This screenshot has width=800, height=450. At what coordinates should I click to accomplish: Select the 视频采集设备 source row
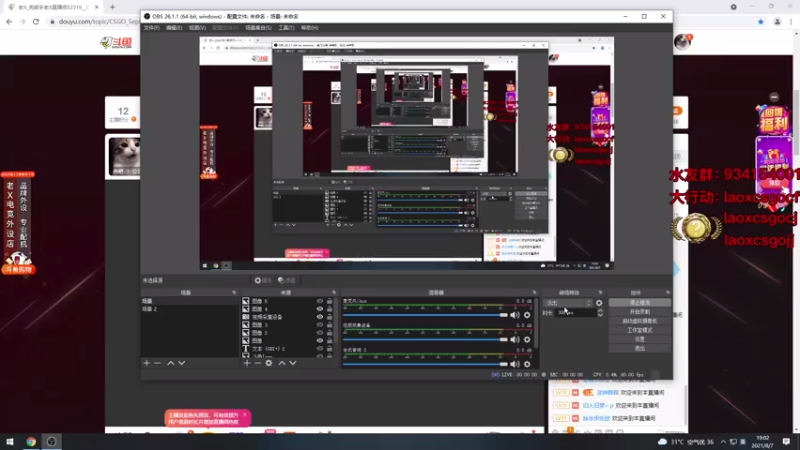pyautogui.click(x=288, y=317)
